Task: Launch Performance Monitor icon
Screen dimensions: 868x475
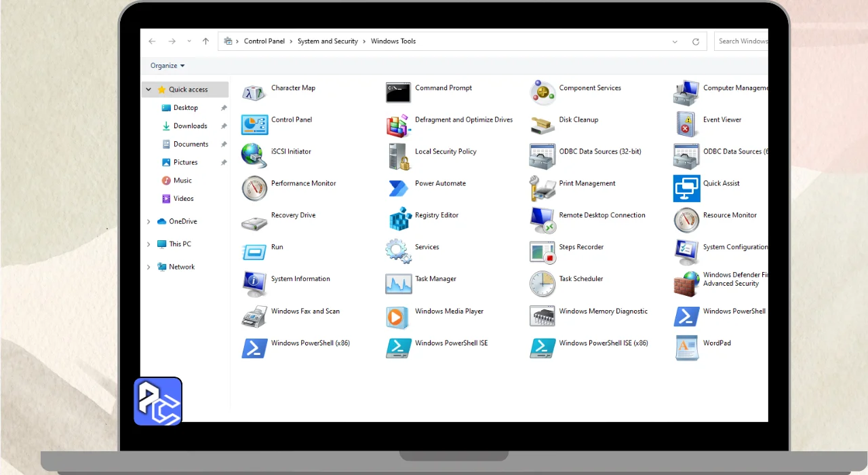Action: click(254, 188)
